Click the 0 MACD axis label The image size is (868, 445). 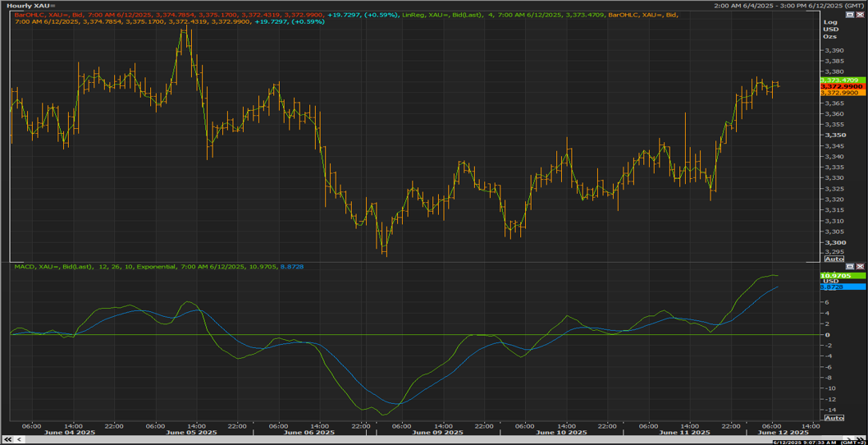827,335
